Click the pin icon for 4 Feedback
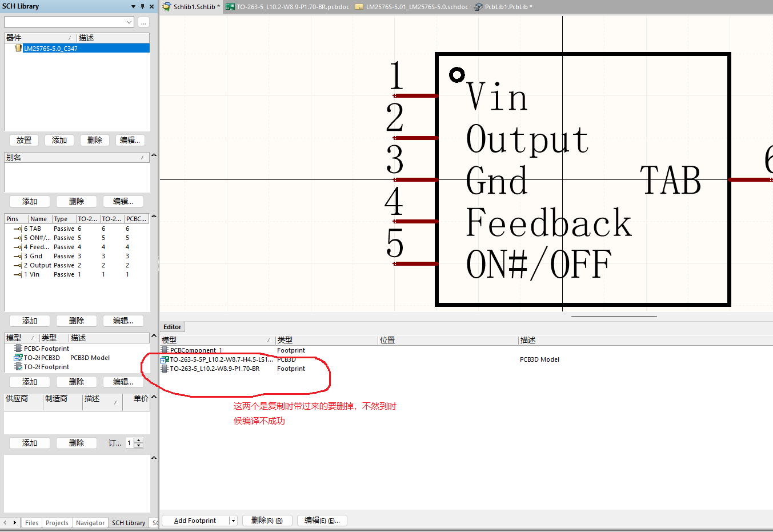 click(x=17, y=247)
